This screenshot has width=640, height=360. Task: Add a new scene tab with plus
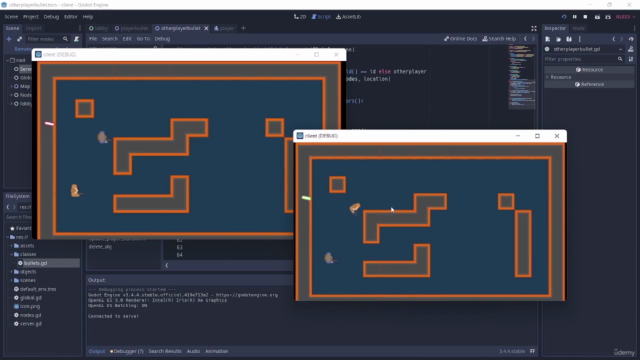coord(243,28)
